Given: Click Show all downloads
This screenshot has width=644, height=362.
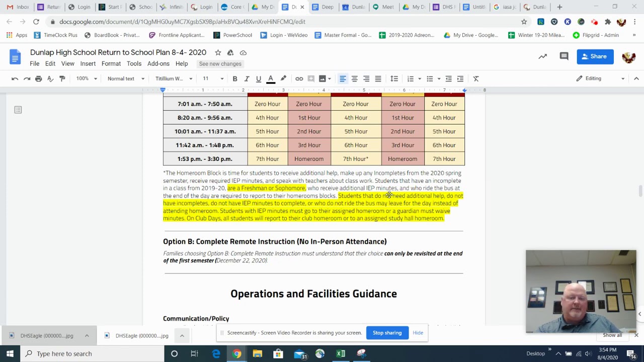Looking at the screenshot, I should [x=612, y=335].
